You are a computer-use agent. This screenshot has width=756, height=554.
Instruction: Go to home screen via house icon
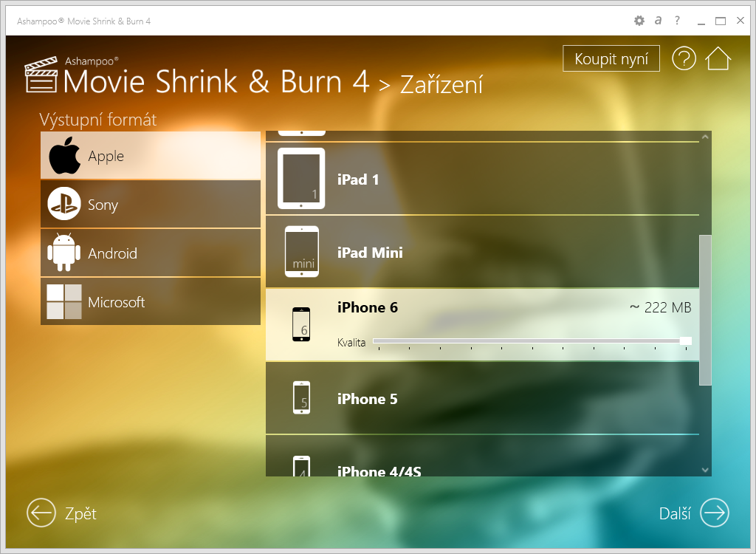(x=718, y=58)
